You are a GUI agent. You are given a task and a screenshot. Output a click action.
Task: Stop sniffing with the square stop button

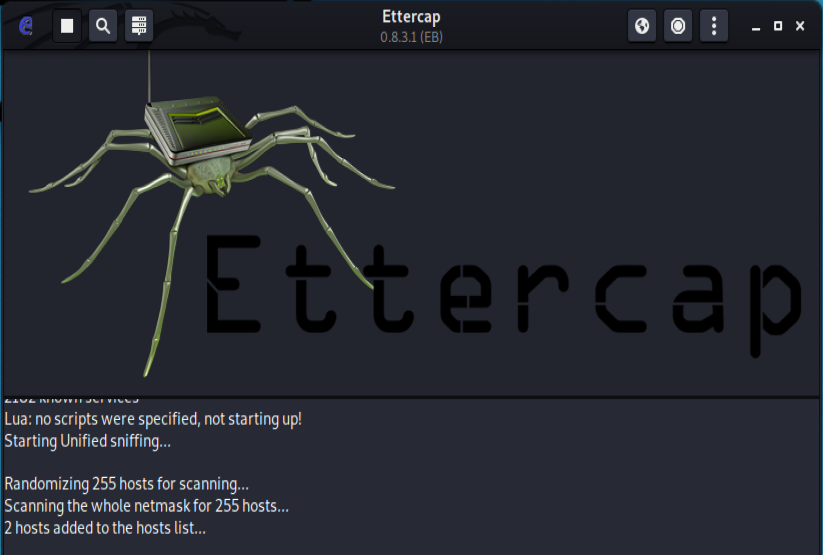(x=67, y=26)
